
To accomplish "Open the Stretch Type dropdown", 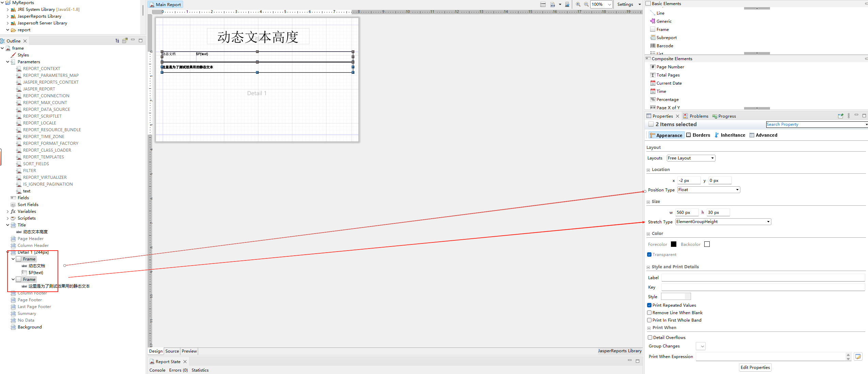I will (723, 222).
